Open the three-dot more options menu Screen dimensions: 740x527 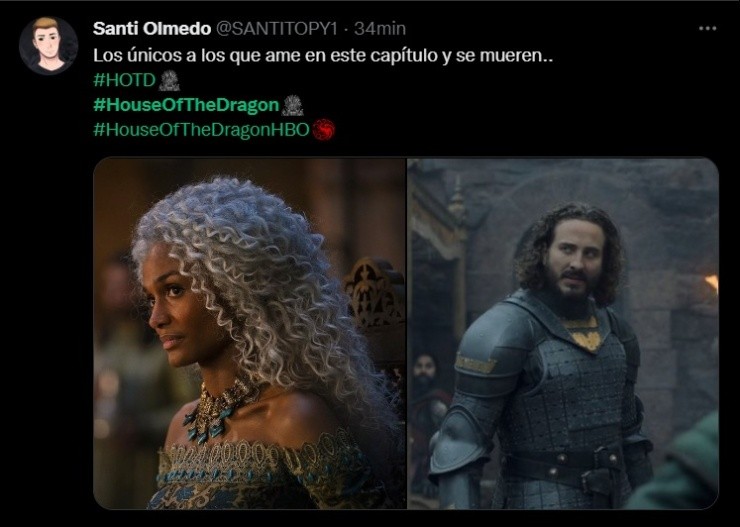707,29
